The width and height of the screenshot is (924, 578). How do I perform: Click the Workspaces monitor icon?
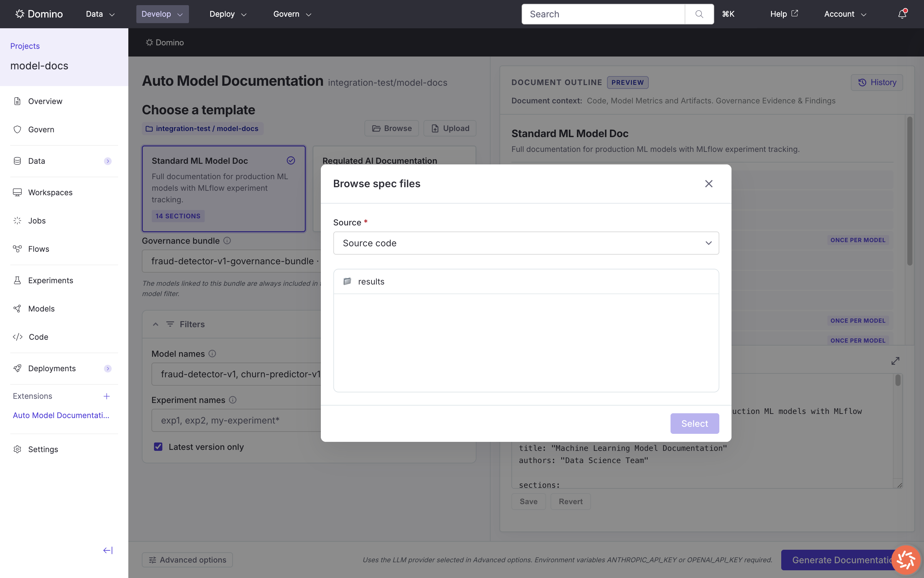(x=17, y=192)
